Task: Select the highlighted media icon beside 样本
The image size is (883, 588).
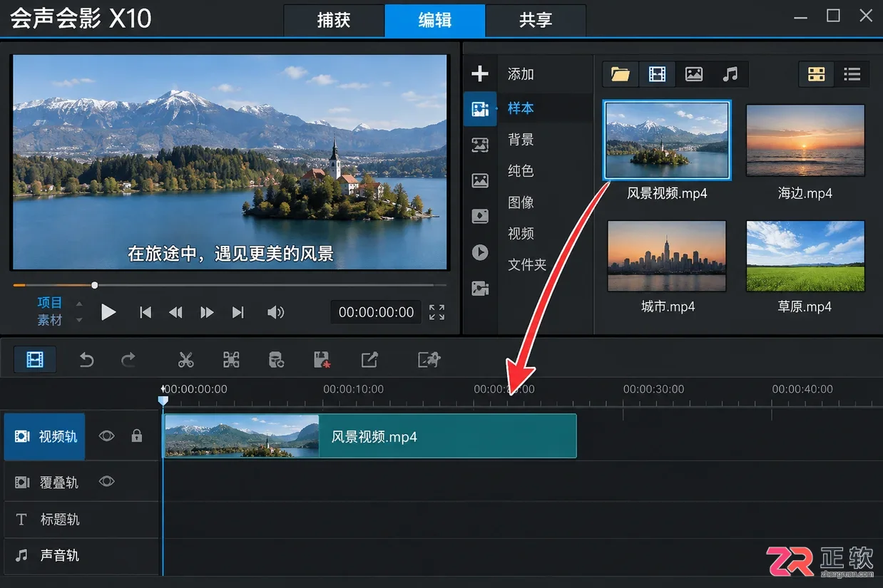Action: [480, 108]
